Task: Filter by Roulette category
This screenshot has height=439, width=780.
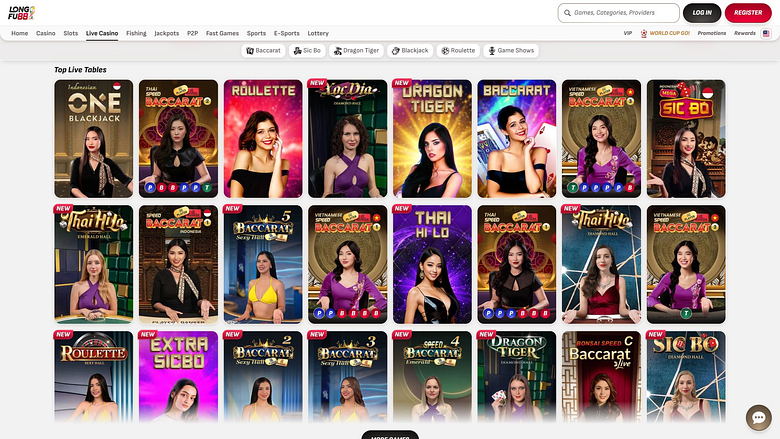Action: pos(458,51)
